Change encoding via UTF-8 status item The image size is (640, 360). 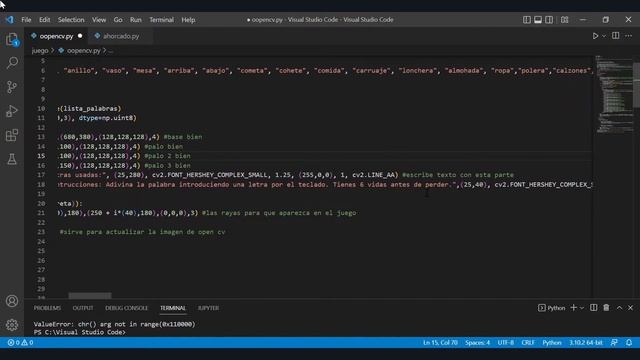[x=505, y=342]
